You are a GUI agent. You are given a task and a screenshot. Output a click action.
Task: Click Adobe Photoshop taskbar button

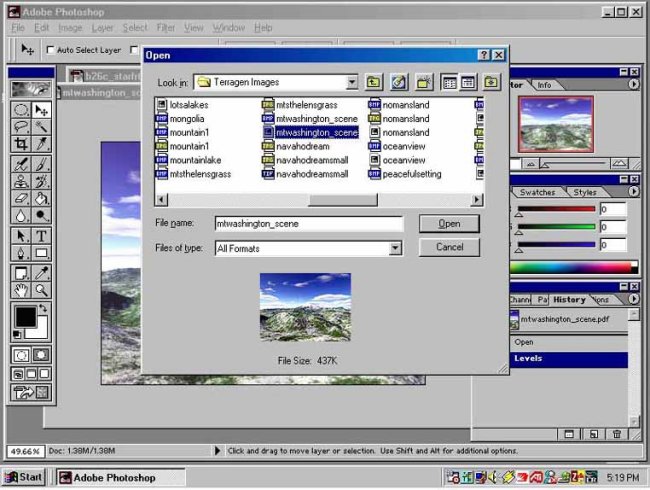120,478
